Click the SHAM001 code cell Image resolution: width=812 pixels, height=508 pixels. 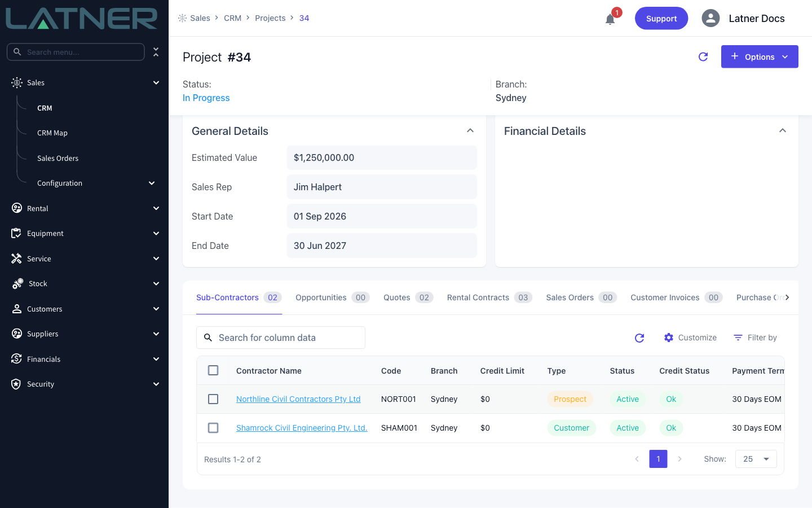399,428
